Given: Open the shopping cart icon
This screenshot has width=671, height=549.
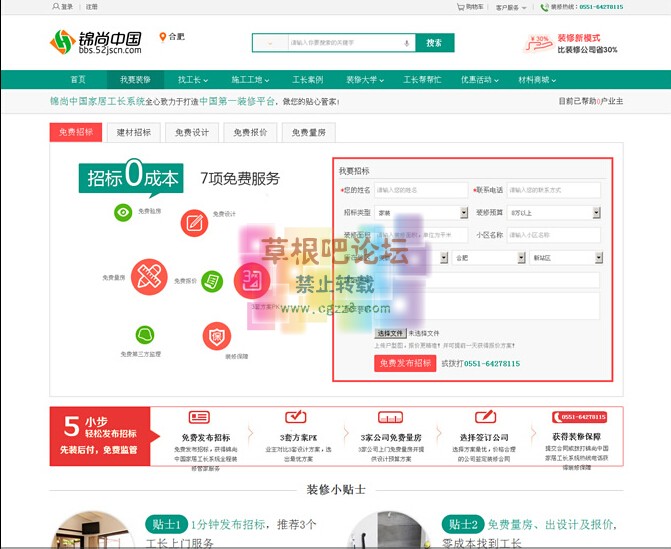Looking at the screenshot, I should pyautogui.click(x=460, y=7).
